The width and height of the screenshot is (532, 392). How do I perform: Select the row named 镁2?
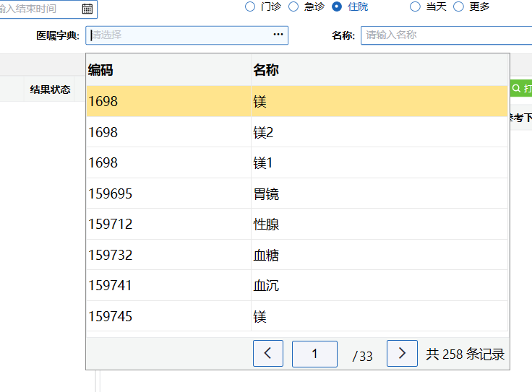[297, 132]
